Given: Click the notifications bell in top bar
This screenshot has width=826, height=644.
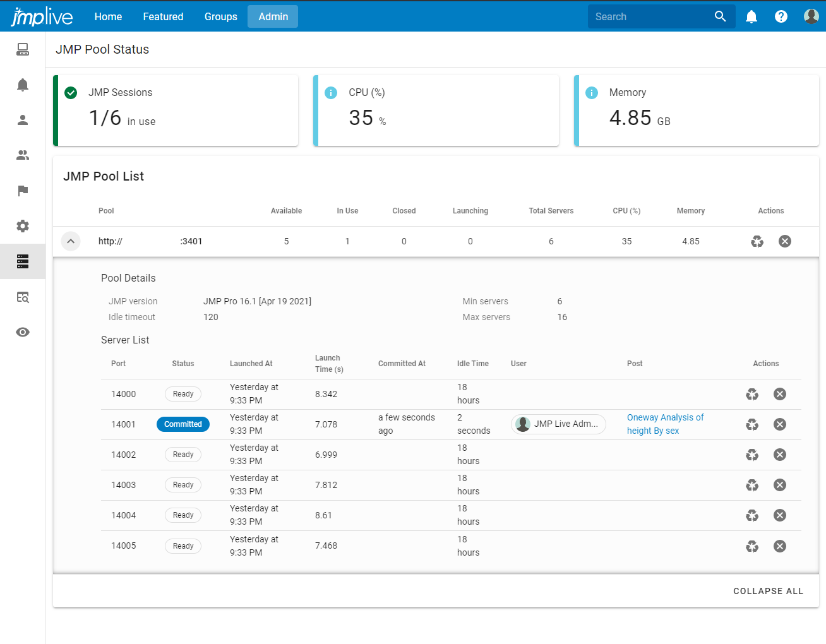Looking at the screenshot, I should [751, 17].
